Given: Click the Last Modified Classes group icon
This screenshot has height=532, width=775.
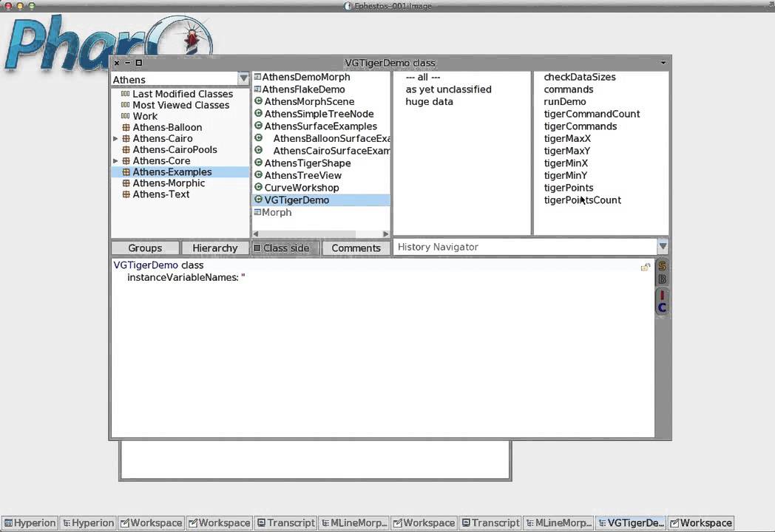Looking at the screenshot, I should [x=126, y=94].
